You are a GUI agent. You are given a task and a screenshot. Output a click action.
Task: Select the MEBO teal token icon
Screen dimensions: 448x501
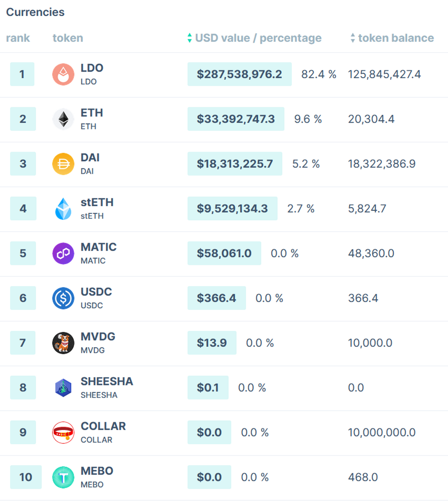[63, 478]
